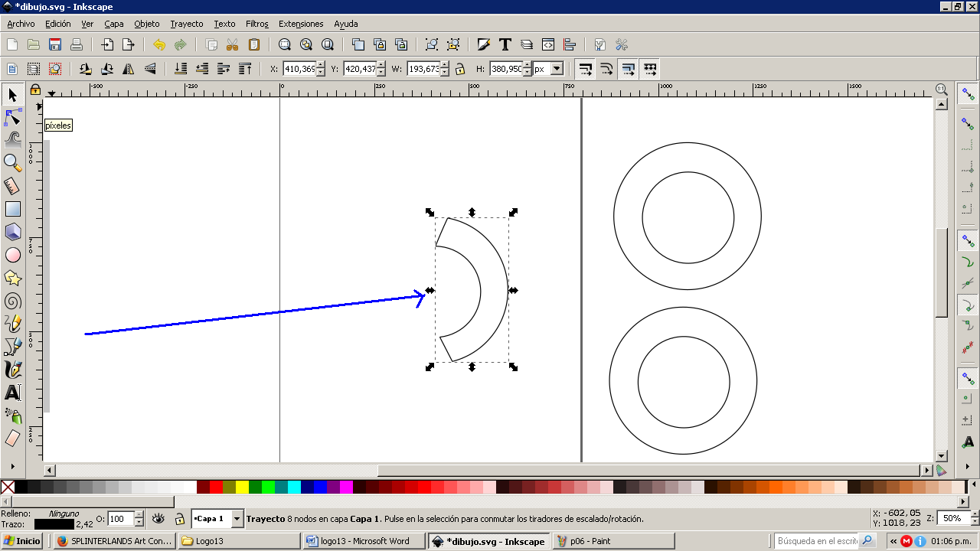Cut selection with scissors icon

click(x=233, y=44)
